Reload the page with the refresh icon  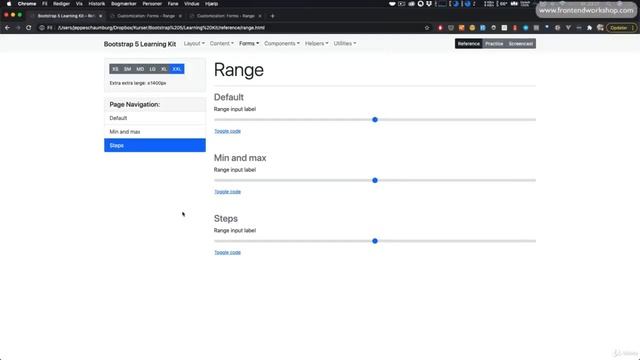coord(29,28)
